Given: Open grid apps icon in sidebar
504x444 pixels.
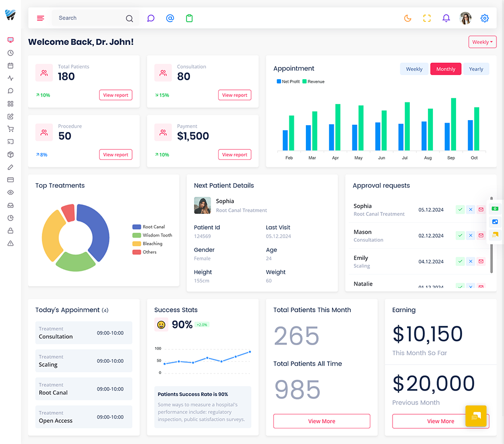Looking at the screenshot, I should (11, 103).
